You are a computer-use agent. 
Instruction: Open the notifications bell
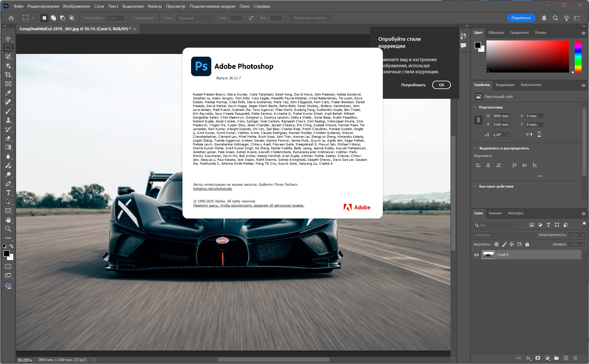(544, 18)
